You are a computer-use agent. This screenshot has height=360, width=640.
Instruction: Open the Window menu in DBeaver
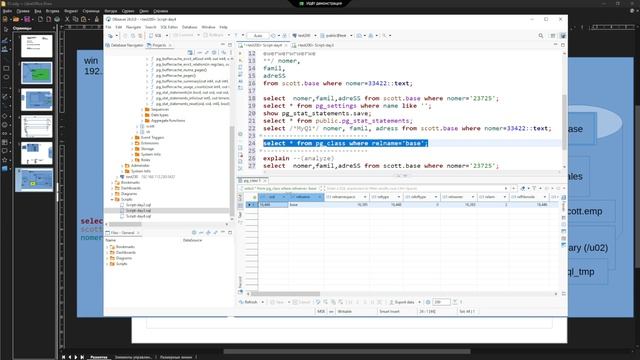click(x=208, y=27)
